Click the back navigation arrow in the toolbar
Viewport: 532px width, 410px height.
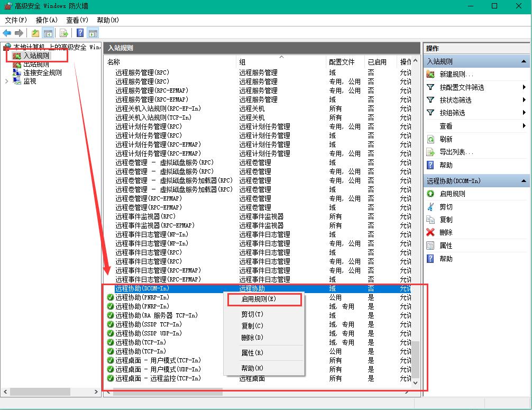tap(7, 32)
